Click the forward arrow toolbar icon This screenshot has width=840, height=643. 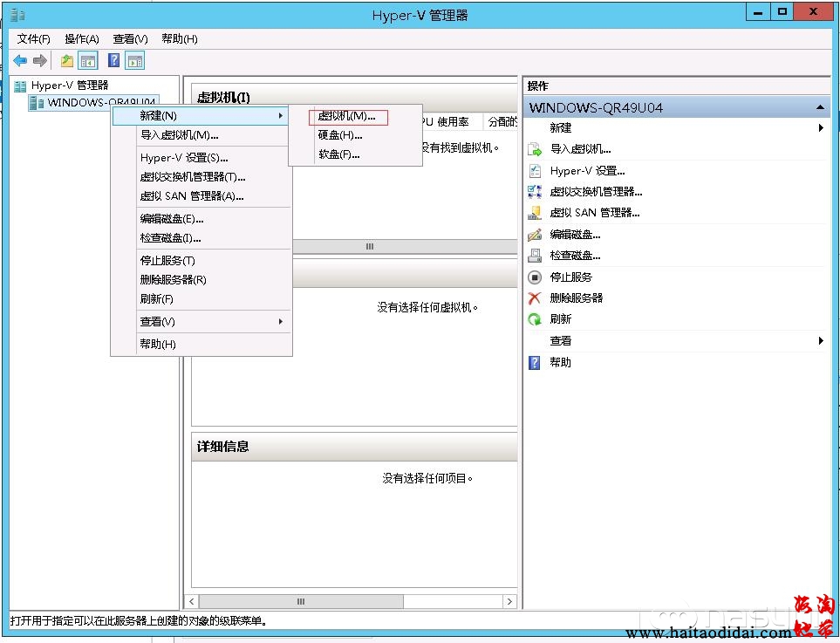[39, 60]
